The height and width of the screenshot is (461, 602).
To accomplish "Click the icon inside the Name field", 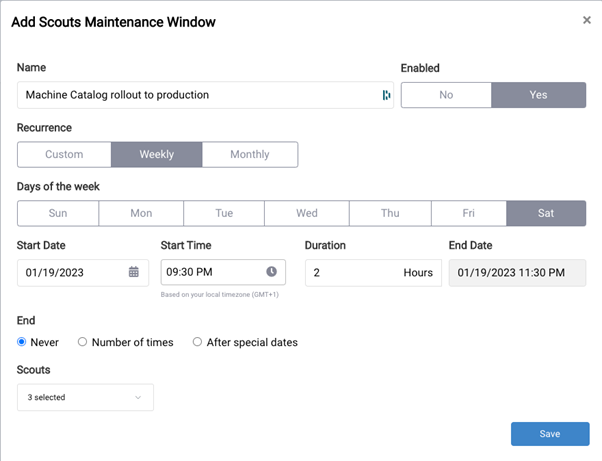I will coord(386,95).
